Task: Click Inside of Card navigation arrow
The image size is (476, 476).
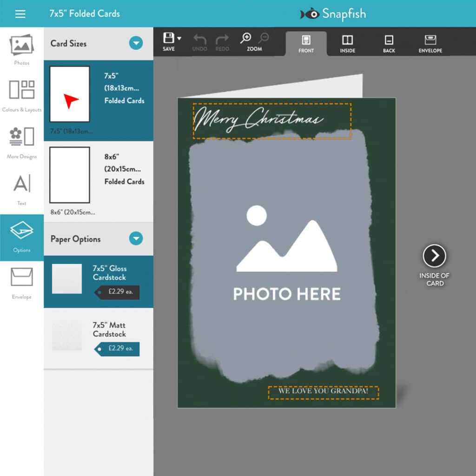Action: coord(435,255)
